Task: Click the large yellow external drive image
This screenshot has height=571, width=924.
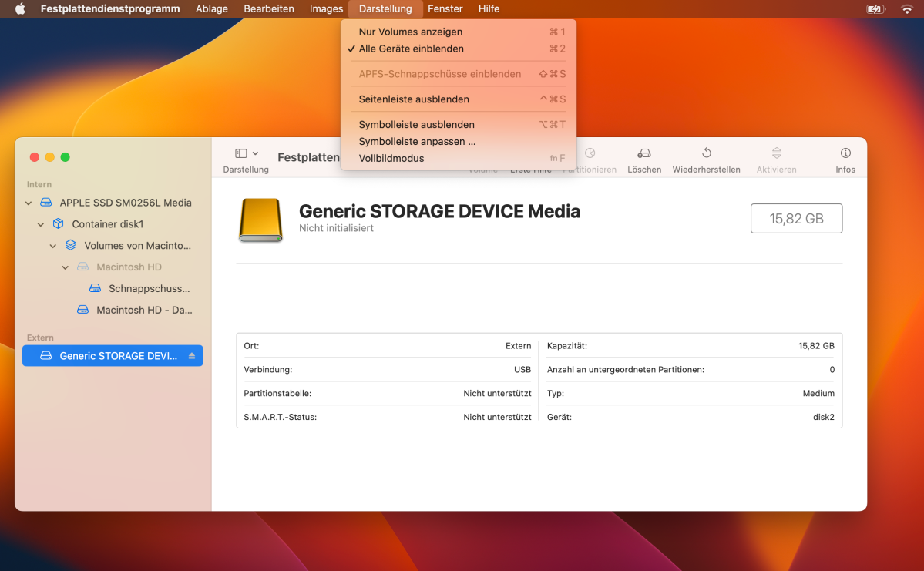Action: pos(260,220)
